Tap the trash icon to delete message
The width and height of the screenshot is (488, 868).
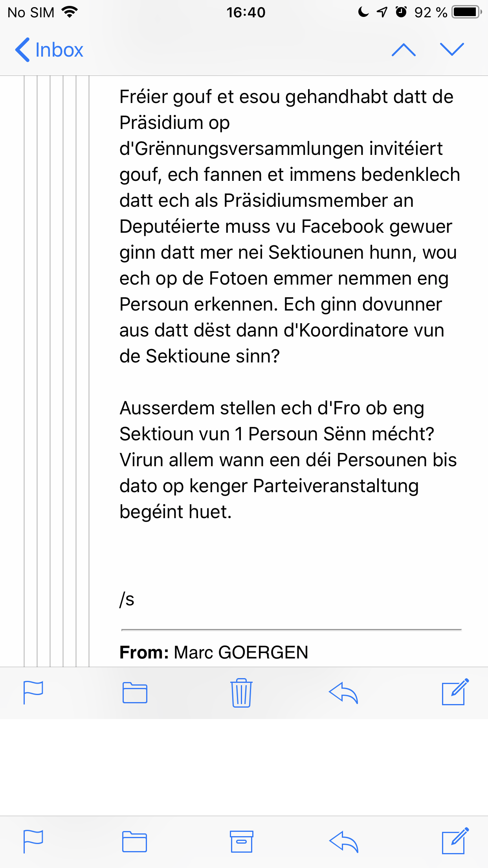click(x=241, y=693)
